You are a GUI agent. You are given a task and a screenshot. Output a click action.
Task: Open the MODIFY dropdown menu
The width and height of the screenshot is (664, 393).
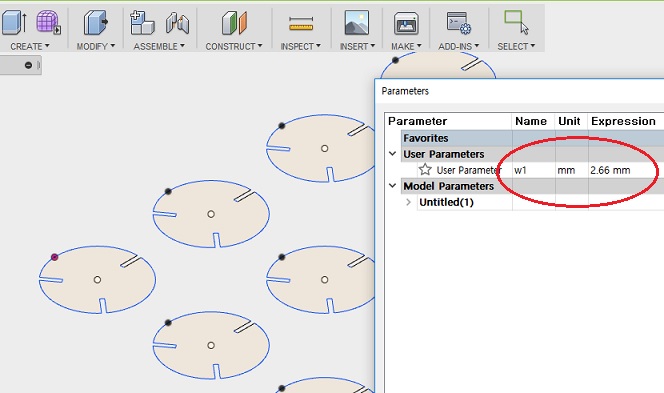(x=96, y=46)
